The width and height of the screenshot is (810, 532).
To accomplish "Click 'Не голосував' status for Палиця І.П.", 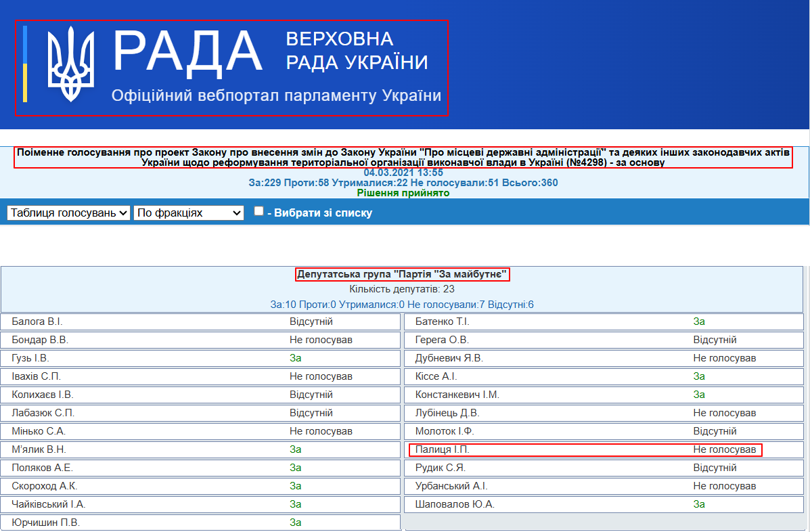I will tap(724, 449).
